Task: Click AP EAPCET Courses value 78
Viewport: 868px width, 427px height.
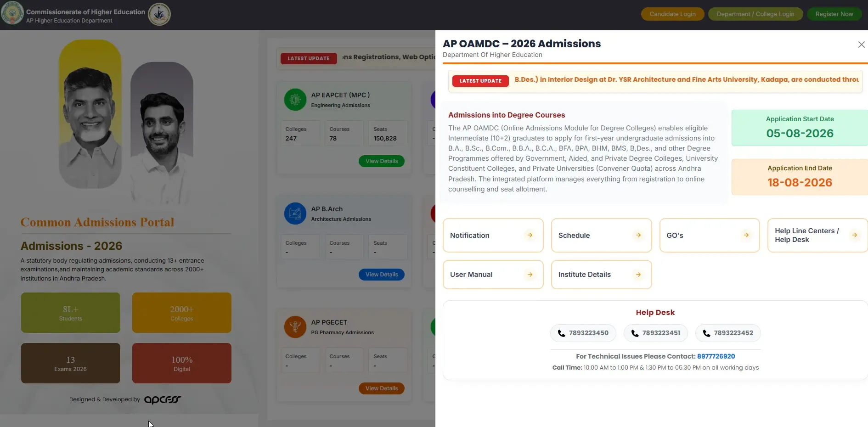Action: point(333,138)
